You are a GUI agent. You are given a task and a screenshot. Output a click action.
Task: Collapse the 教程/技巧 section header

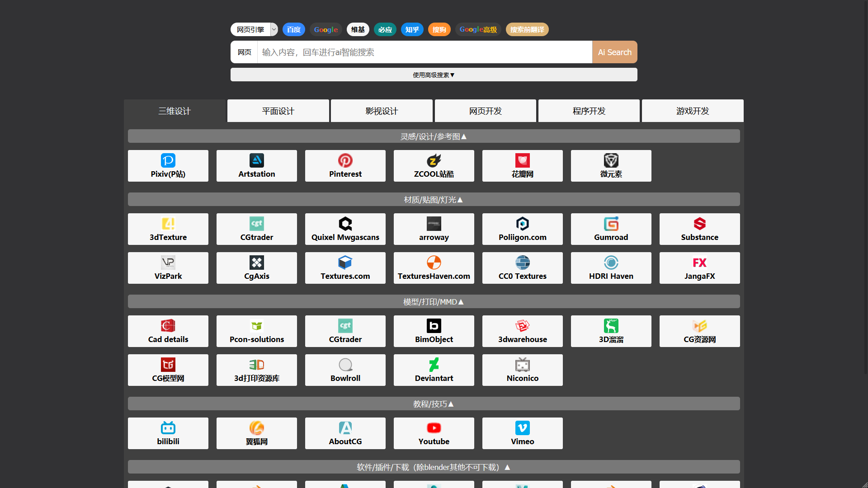tap(434, 404)
